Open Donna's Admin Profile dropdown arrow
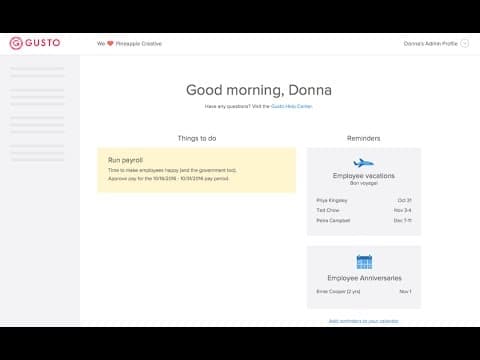The height and width of the screenshot is (360, 480). click(x=465, y=43)
